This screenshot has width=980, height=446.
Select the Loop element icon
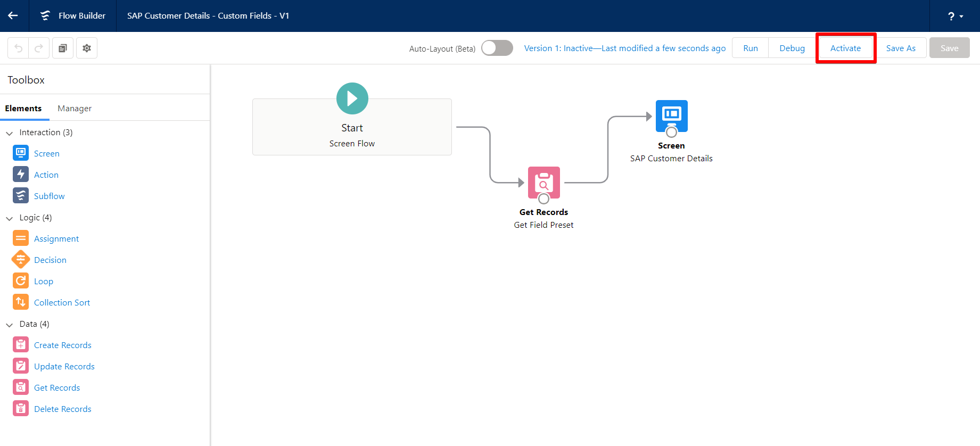[x=21, y=280]
